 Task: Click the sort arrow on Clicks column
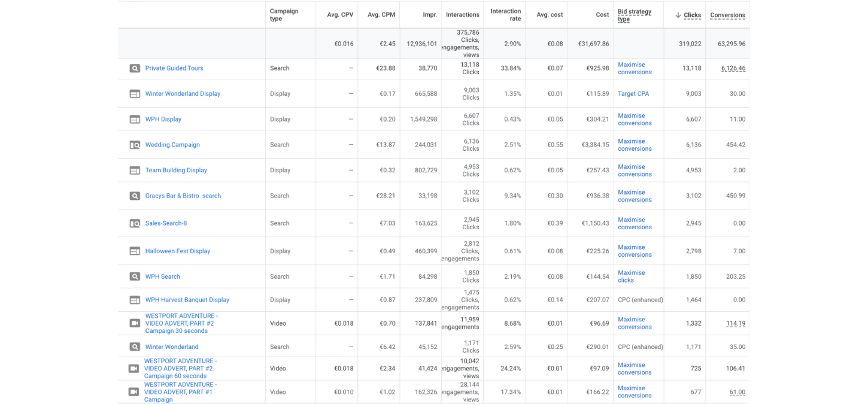tap(678, 15)
